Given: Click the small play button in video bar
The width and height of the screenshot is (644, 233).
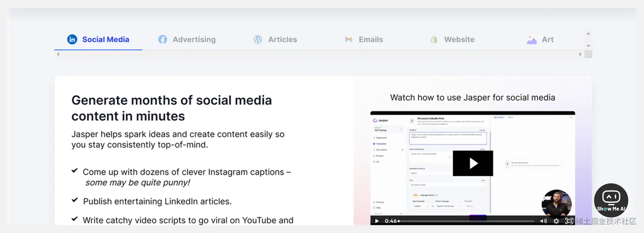Looking at the screenshot, I should click(377, 221).
